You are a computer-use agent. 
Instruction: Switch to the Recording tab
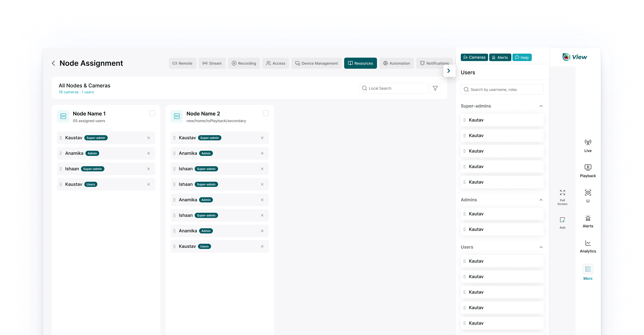click(244, 63)
